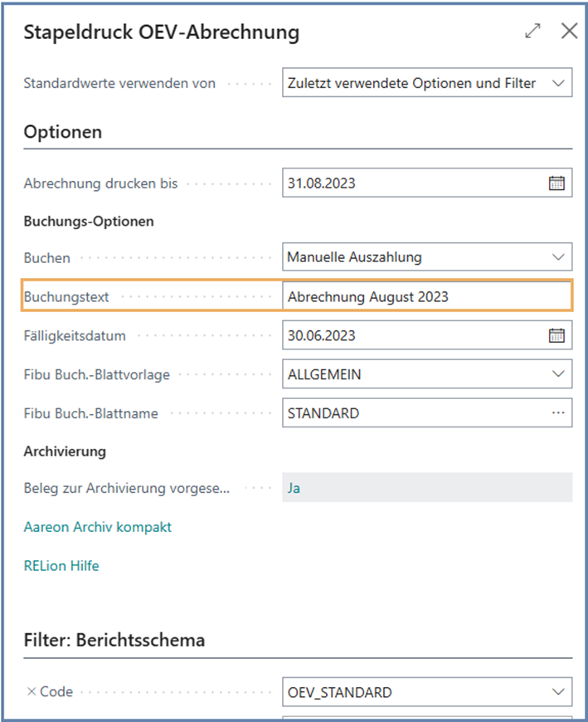Click the Filter: Berichtsschema section heading

click(108, 639)
